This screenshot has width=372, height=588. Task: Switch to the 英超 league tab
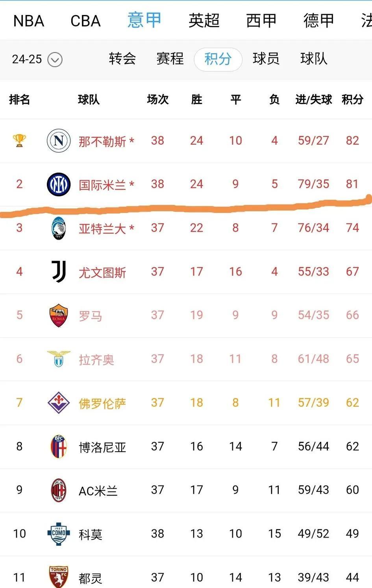pyautogui.click(x=204, y=20)
